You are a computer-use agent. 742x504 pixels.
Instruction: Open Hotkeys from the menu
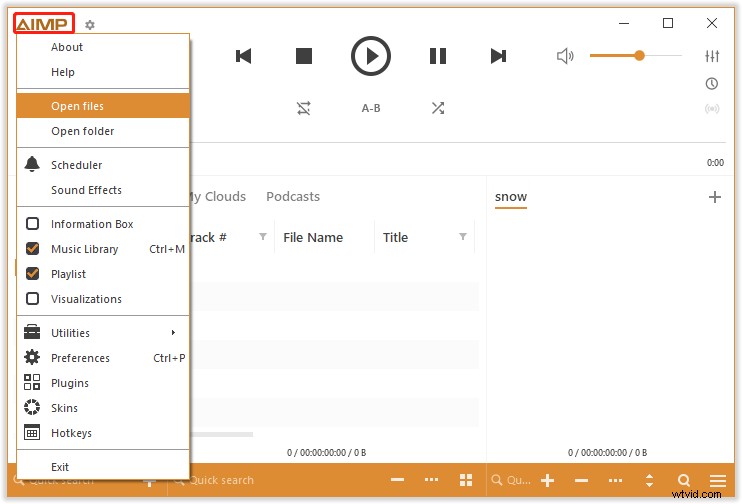(x=103, y=433)
